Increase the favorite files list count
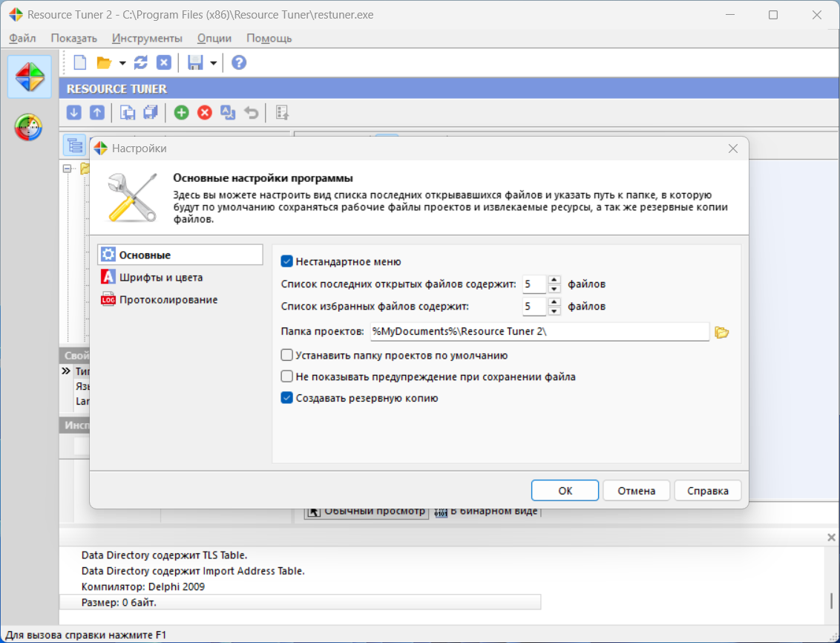This screenshot has height=643, width=840. point(554,302)
